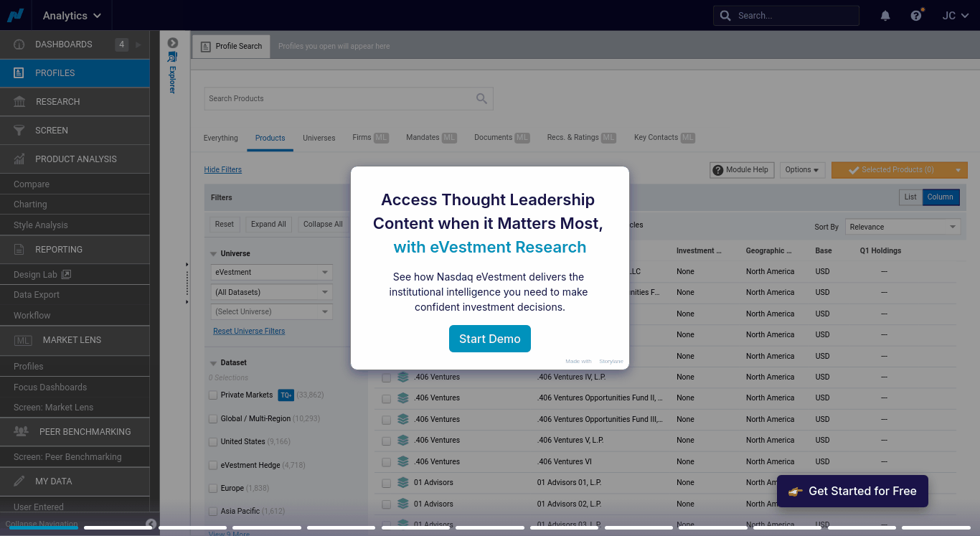Image resolution: width=980 pixels, height=536 pixels.
Task: Open the JC user account menu
Action: 955,16
